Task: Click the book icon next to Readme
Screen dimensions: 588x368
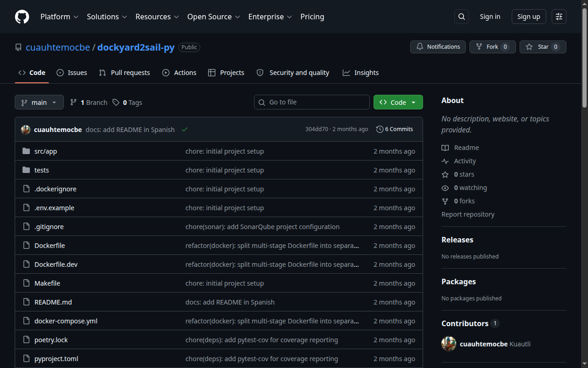Action: click(445, 148)
